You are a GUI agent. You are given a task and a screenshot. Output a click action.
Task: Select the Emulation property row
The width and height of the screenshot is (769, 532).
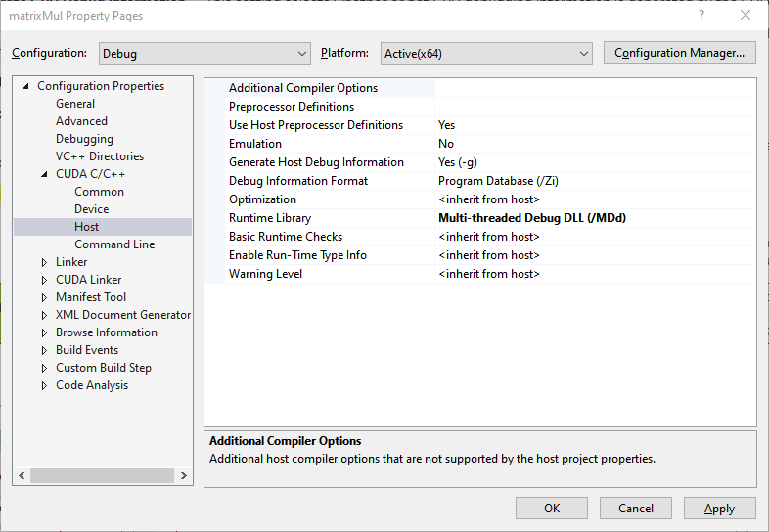[255, 144]
